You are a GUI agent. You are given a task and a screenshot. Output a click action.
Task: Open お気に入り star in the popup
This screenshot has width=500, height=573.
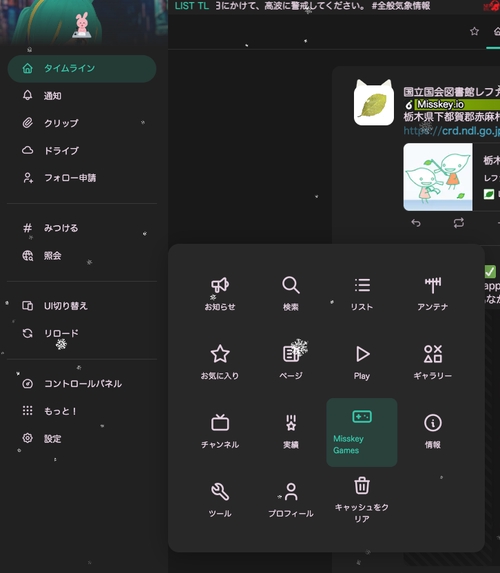click(x=220, y=354)
